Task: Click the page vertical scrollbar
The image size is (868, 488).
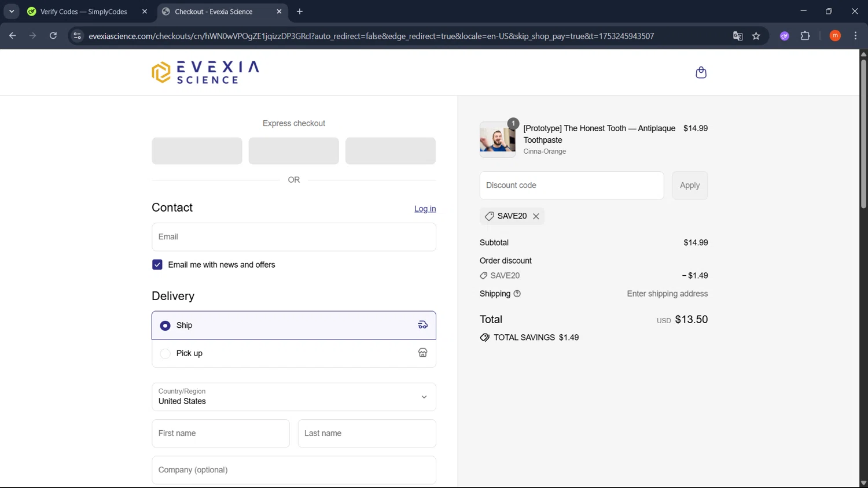Action: (x=863, y=133)
